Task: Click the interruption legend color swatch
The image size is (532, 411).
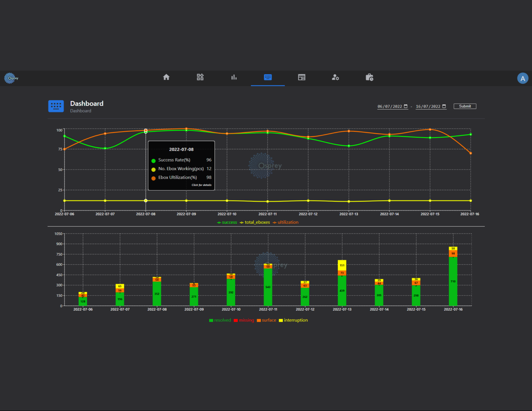Action: (281, 320)
